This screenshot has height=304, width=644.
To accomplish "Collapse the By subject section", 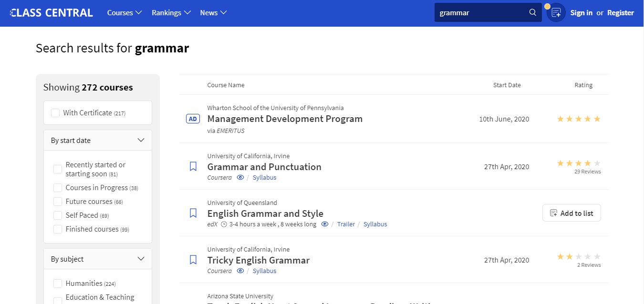I will click(98, 259).
